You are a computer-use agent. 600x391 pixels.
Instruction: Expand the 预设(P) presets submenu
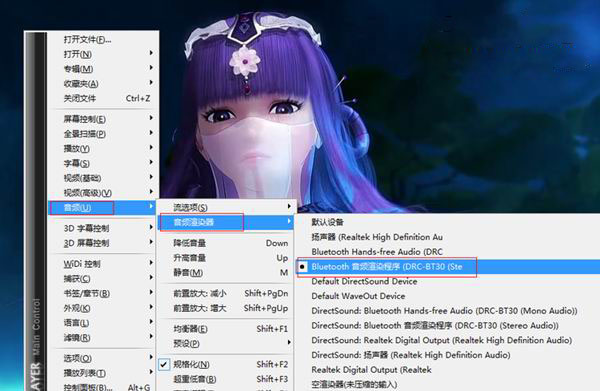click(226, 343)
